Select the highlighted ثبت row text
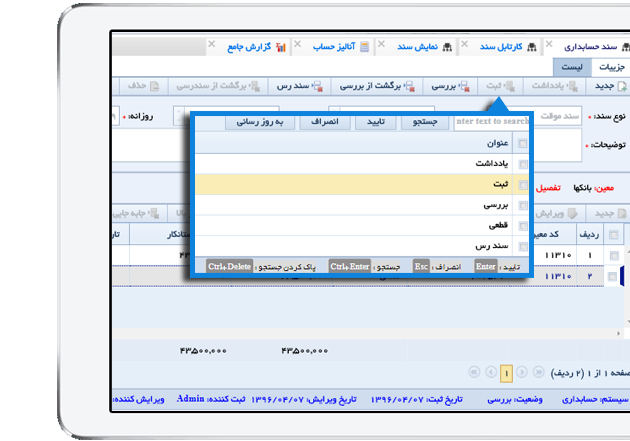630x441 pixels. tap(501, 184)
